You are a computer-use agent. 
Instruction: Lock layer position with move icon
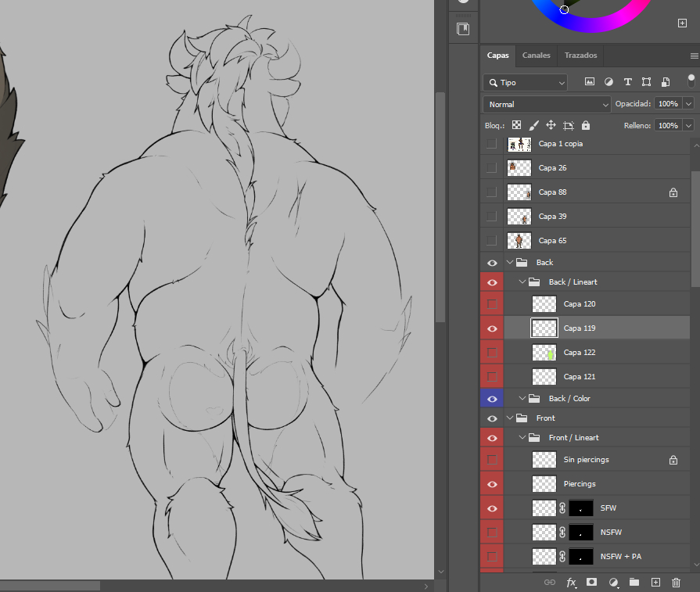(x=551, y=125)
